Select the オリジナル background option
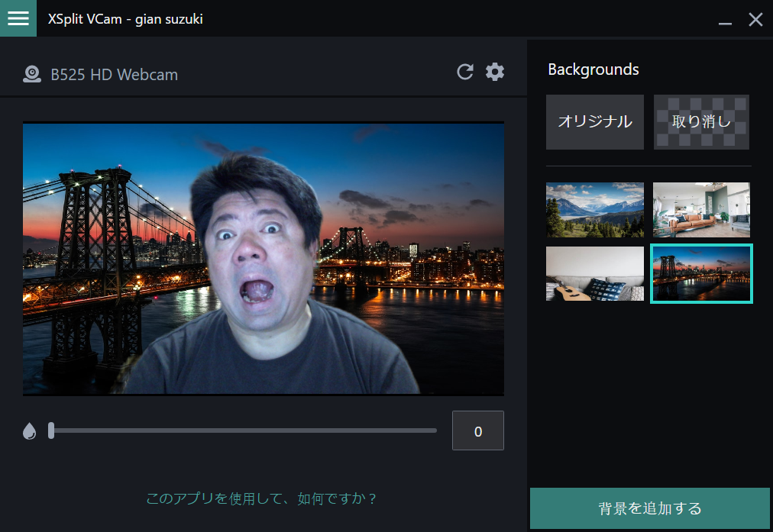 pyautogui.click(x=594, y=122)
